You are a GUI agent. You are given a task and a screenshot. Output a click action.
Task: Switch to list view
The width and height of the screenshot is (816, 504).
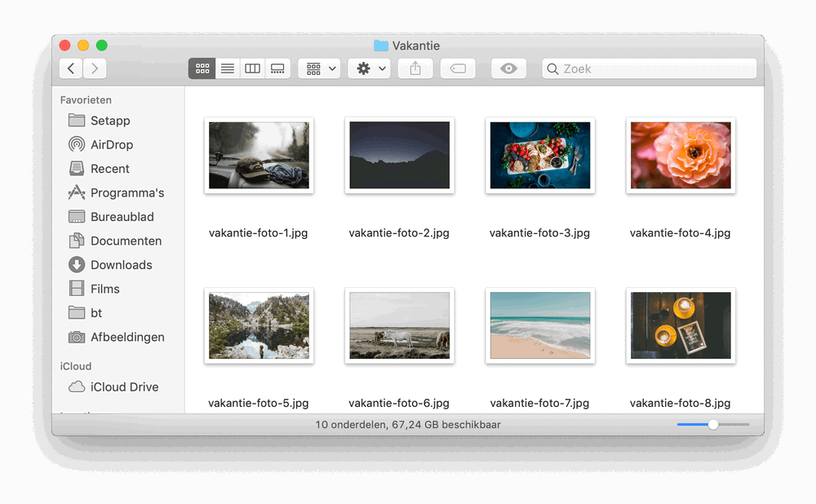tap(228, 69)
